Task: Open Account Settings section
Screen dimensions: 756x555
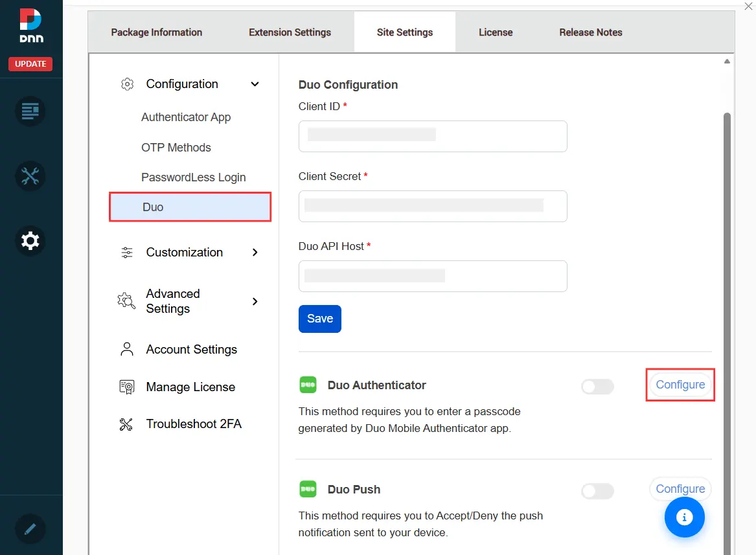Action: [191, 349]
